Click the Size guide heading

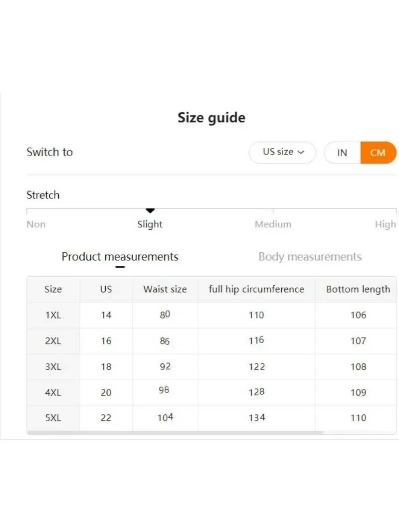click(x=211, y=118)
